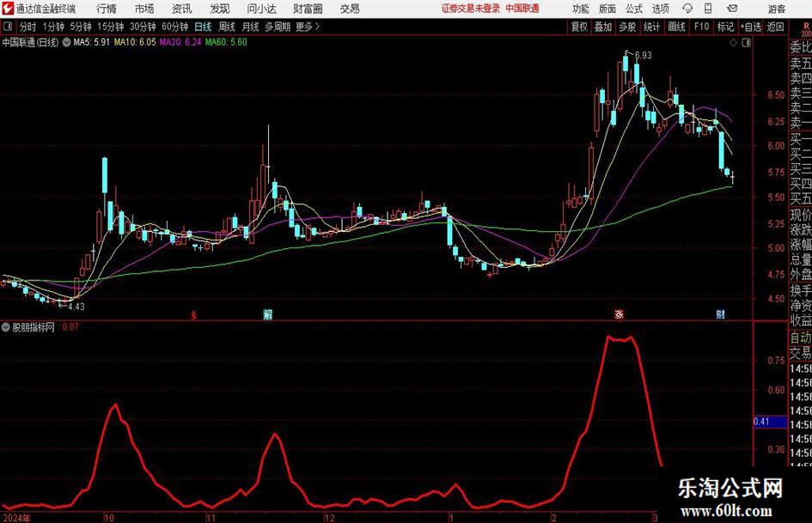Click the 返回 back button

pos(775,27)
